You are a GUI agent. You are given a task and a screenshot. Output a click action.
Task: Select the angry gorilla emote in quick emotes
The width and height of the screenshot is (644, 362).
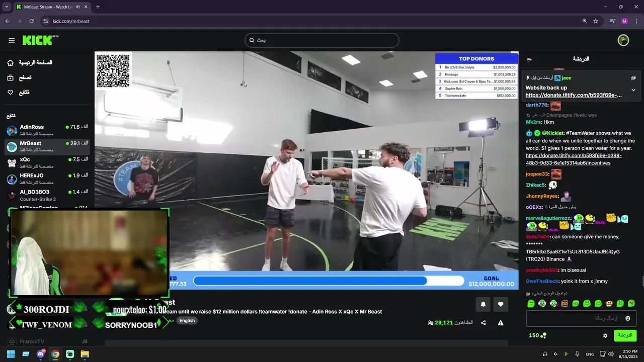(x=564, y=304)
